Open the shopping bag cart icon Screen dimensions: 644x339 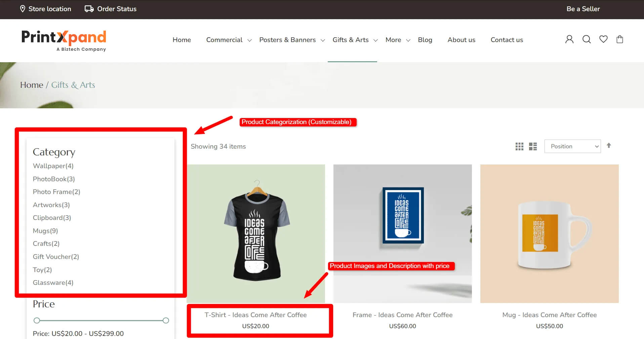620,39
